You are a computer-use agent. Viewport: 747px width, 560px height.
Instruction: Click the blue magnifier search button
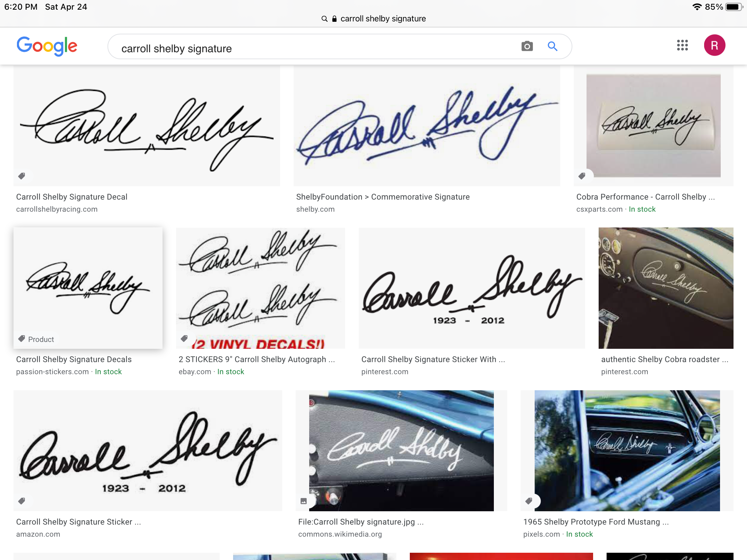click(x=553, y=46)
